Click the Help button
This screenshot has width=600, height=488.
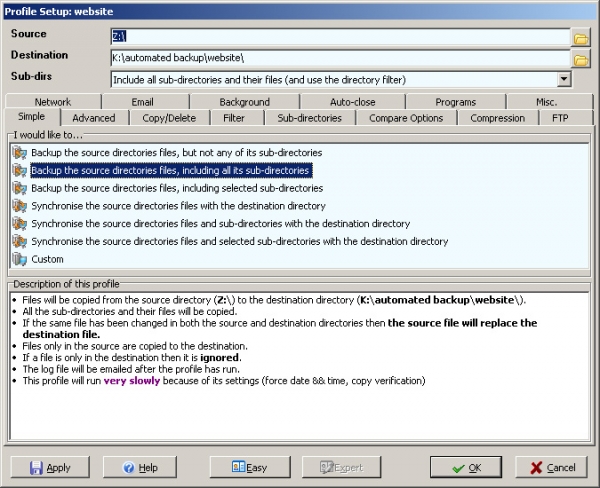(138, 467)
